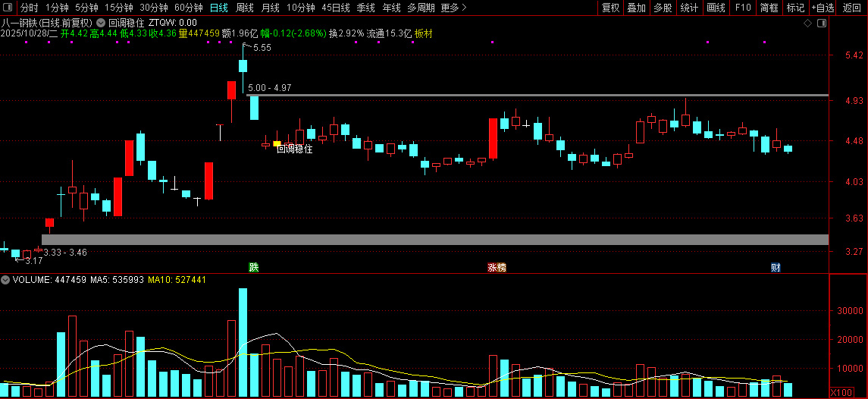Open F10 company information

pyautogui.click(x=742, y=8)
